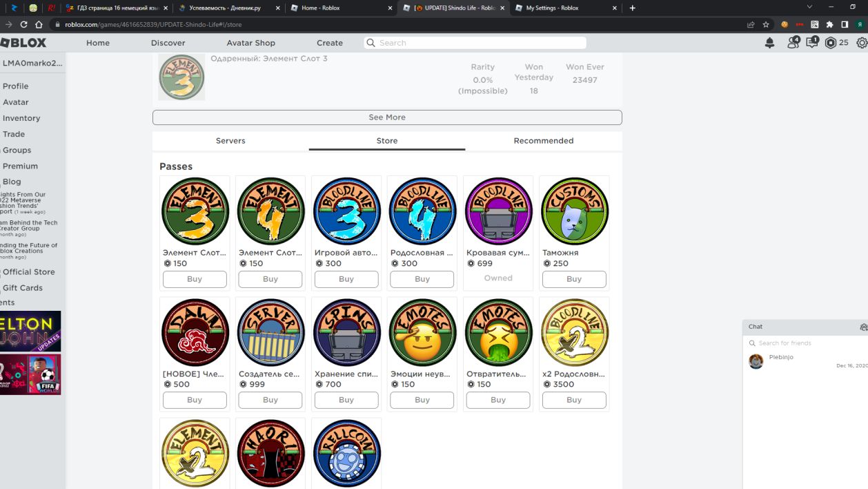The image size is (868, 489).
Task: Focus the Roblox Search field
Action: point(475,43)
